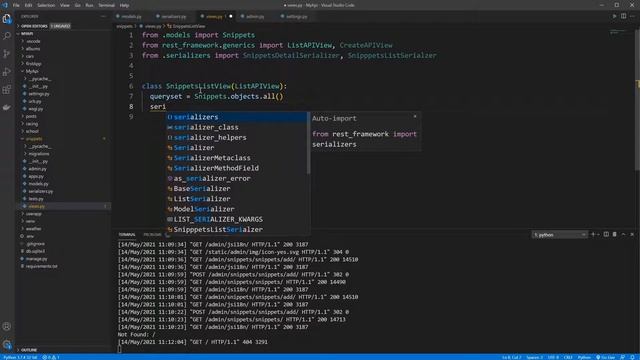This screenshot has width=640, height=360.
Task: Open the new terminal dropdown arrow
Action: click(598, 235)
